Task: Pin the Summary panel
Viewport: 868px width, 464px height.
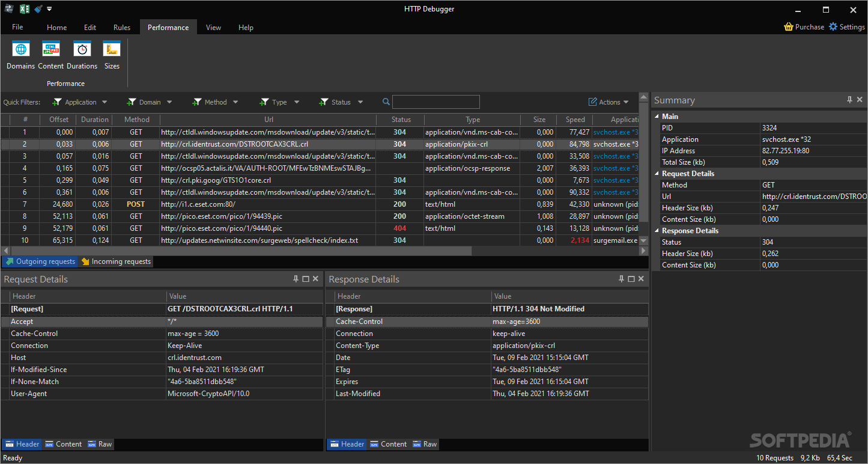Action: coord(849,100)
